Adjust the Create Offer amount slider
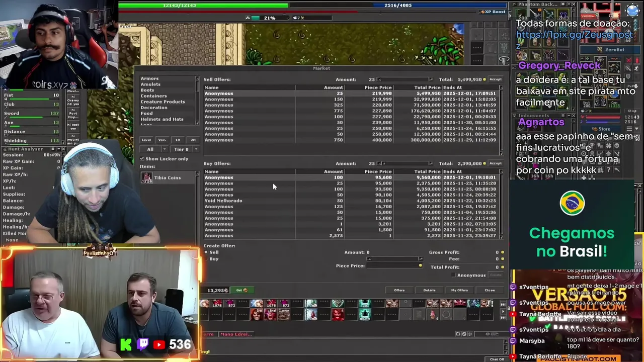Image resolution: width=644 pixels, height=362 pixels. [395, 259]
